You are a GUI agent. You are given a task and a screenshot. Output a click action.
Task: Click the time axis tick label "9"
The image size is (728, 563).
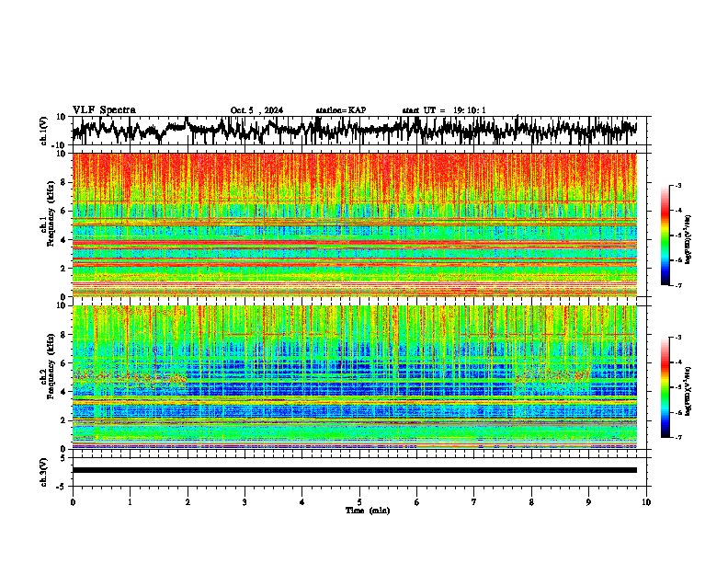tap(588, 502)
